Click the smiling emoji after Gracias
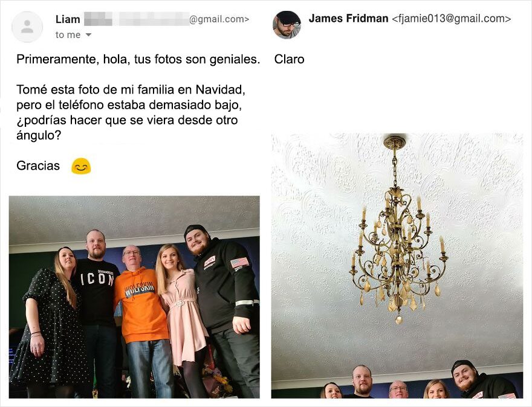 tap(81, 166)
